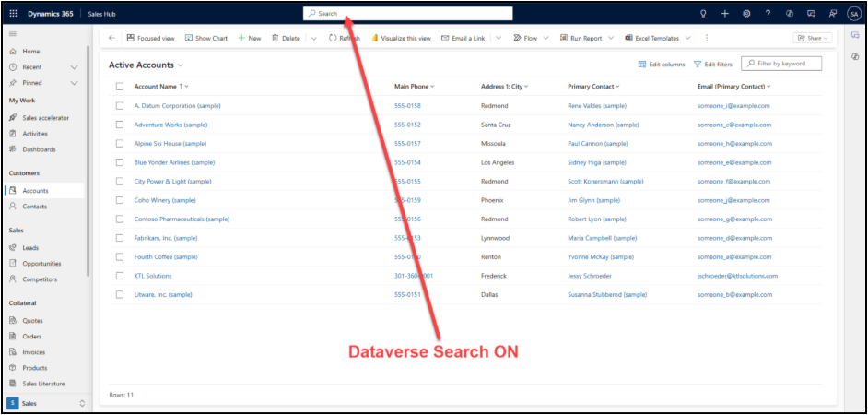Collapse the hamburger site map menu
The width and height of the screenshot is (868, 415).
13,33
